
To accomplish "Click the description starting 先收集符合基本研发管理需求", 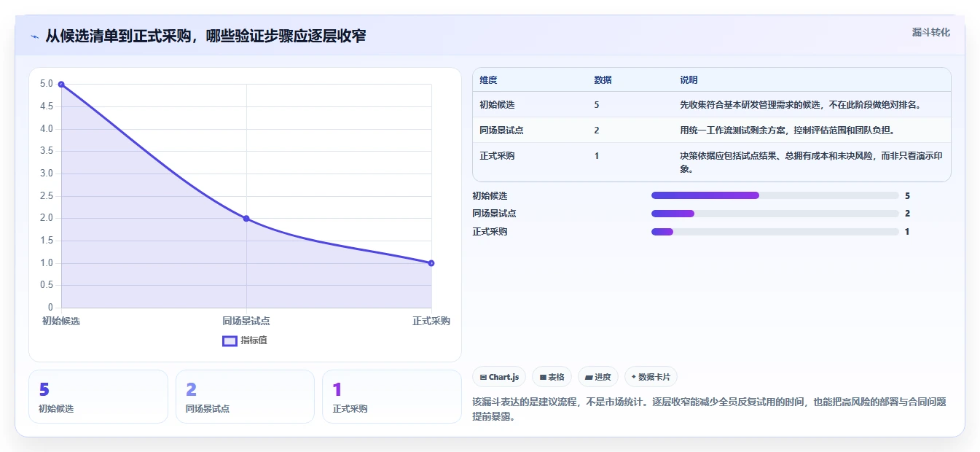I will 801,105.
